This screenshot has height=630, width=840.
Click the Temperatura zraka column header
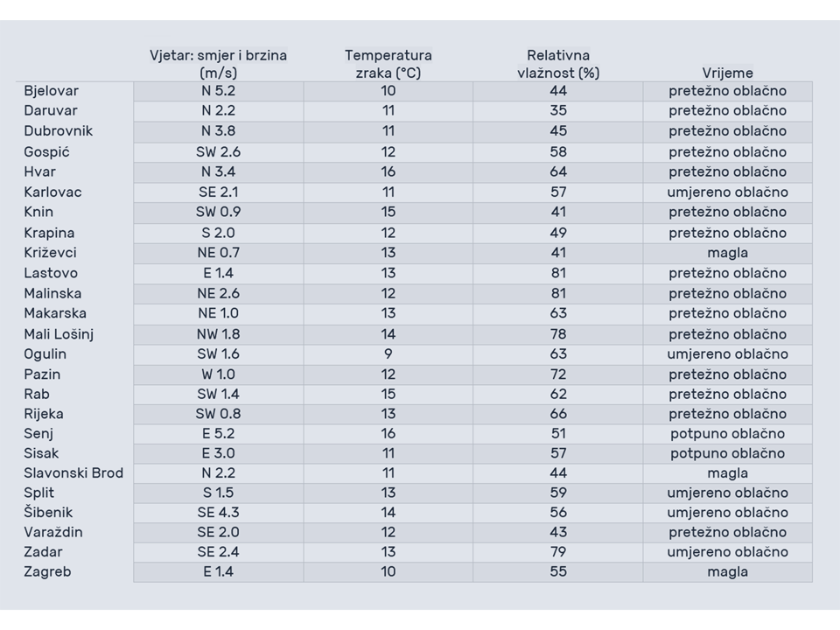[x=388, y=64]
